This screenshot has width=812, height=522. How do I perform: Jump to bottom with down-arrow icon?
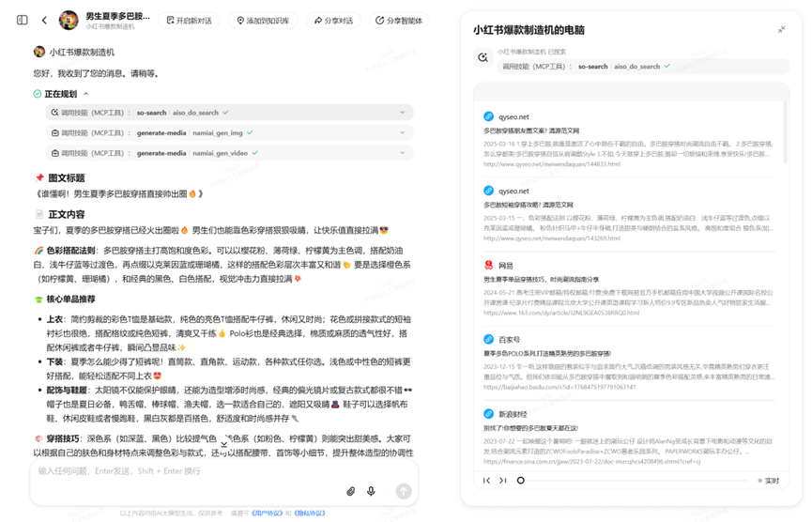tap(224, 444)
